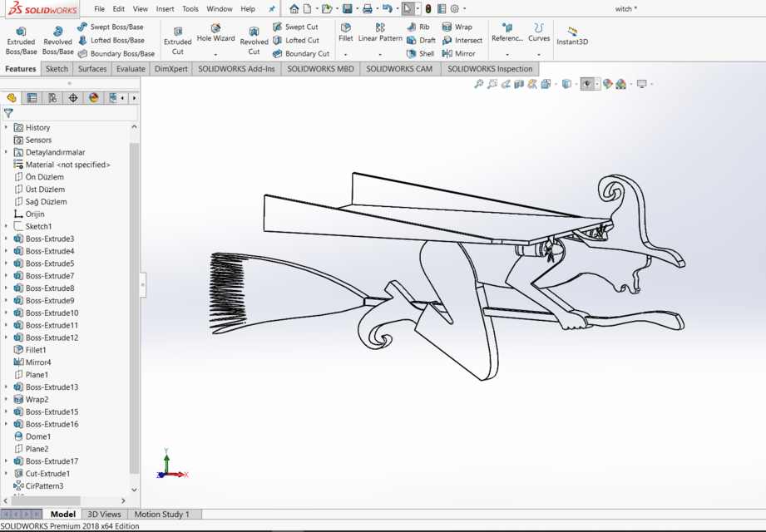Select the Extruded Boss/Base tool

[21, 37]
